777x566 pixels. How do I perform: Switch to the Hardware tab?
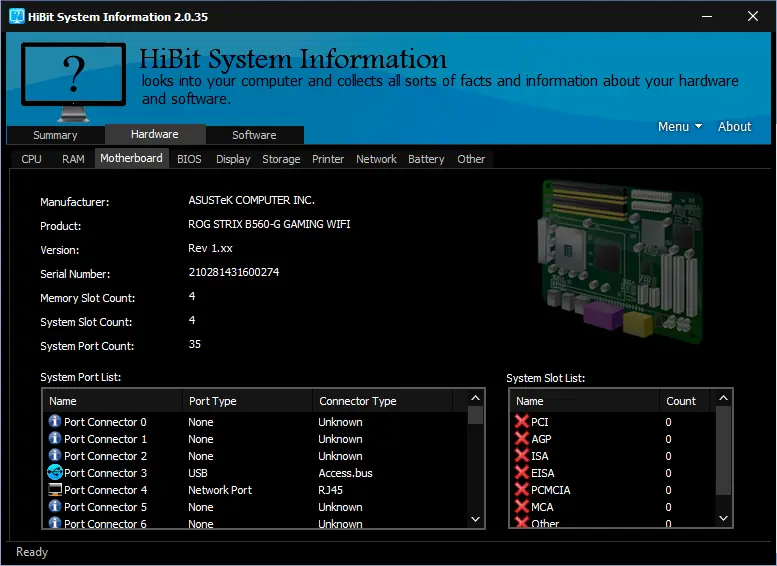click(x=155, y=134)
